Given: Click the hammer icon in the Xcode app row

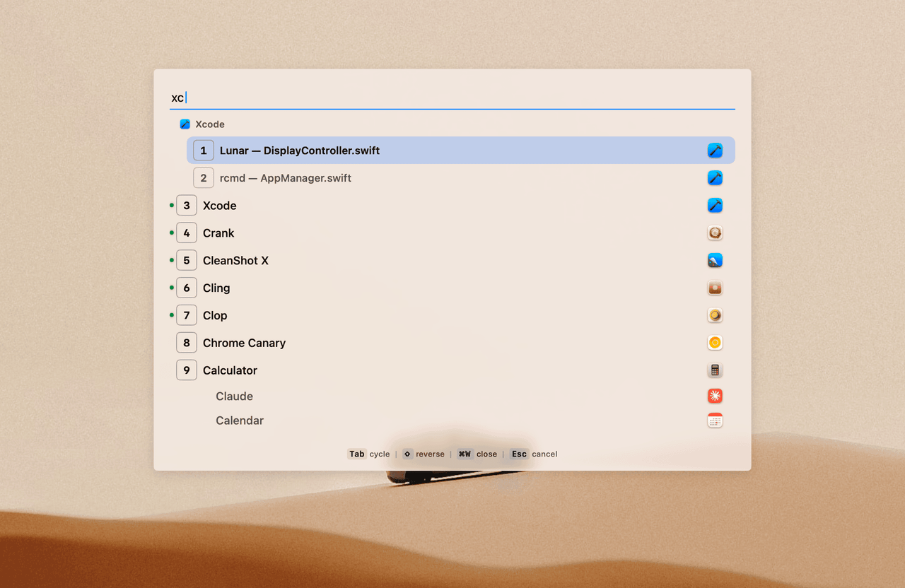Looking at the screenshot, I should (715, 206).
